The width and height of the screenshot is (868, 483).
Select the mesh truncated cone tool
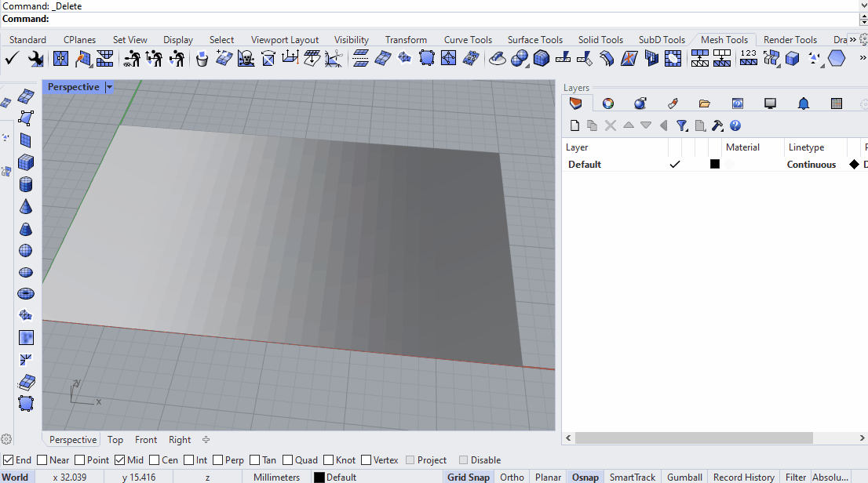point(25,228)
